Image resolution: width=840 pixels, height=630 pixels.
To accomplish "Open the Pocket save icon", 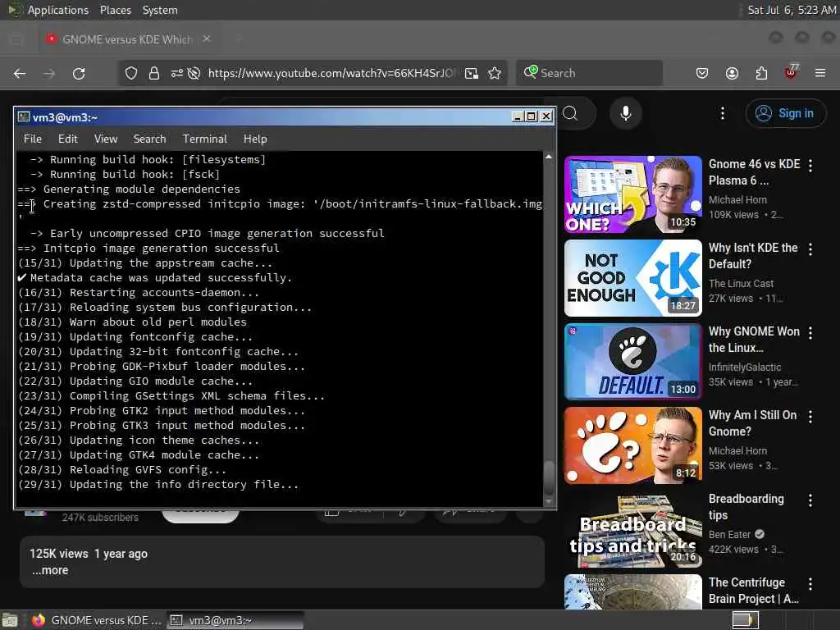I will pyautogui.click(x=702, y=73).
